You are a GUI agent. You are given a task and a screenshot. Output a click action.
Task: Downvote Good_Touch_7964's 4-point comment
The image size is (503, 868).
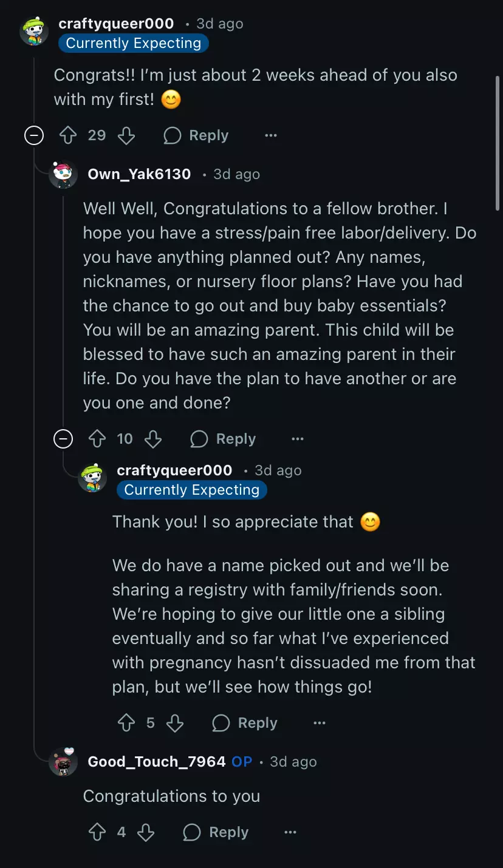click(146, 832)
